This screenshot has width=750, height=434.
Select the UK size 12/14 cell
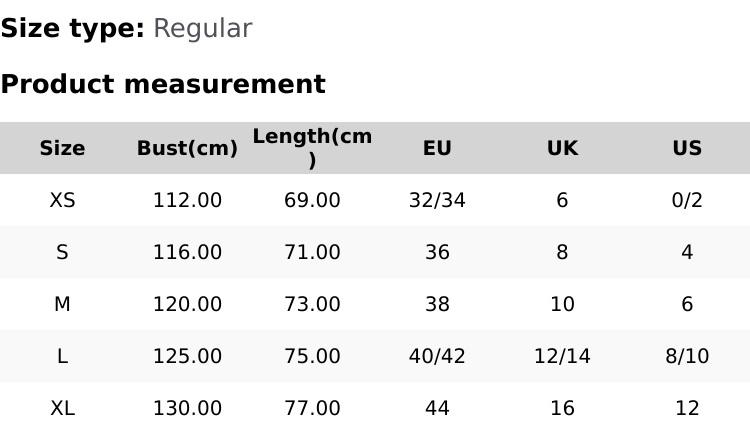[562, 356]
